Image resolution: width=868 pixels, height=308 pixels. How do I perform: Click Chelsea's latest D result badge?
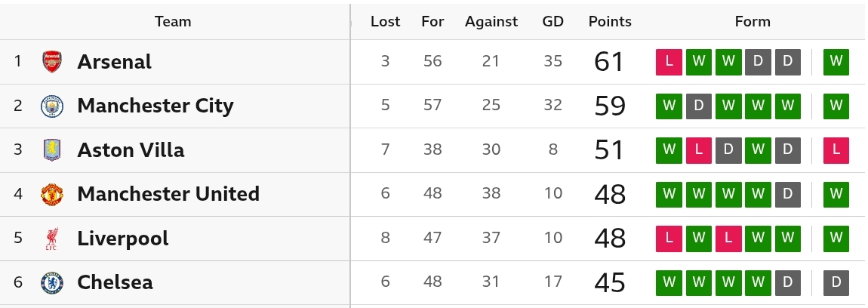[836, 282]
